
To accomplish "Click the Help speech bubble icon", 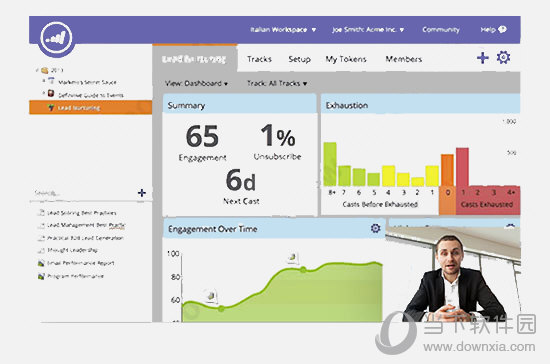I will (x=502, y=29).
